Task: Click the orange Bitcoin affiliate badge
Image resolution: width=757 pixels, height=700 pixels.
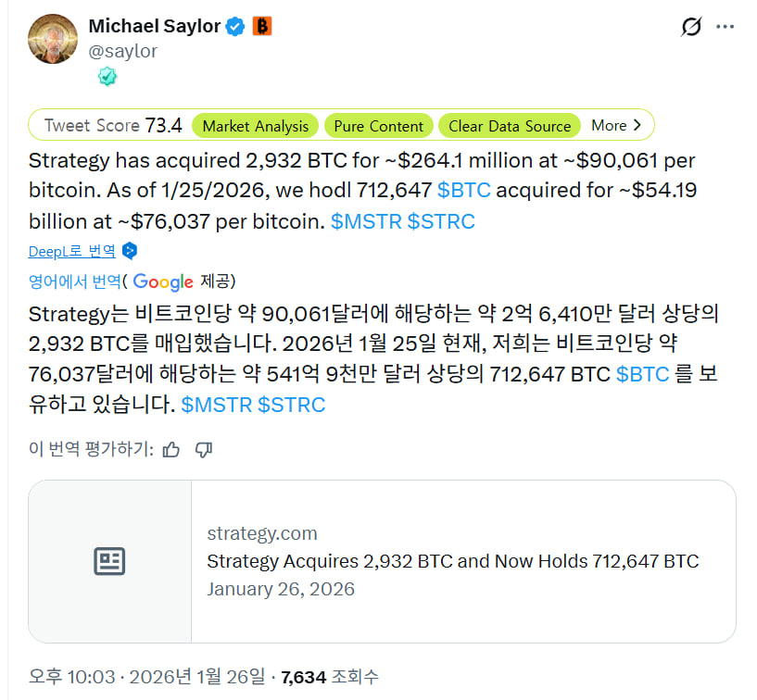Action: tap(263, 27)
